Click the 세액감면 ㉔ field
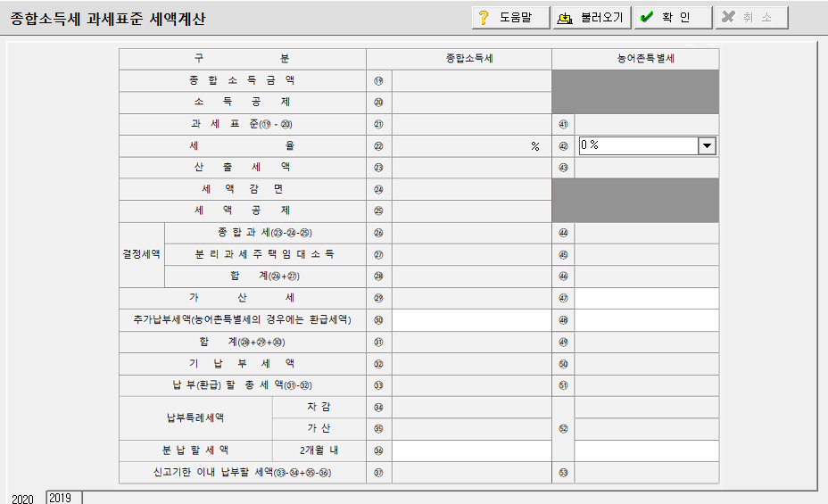The width and height of the screenshot is (828, 504). click(472, 189)
